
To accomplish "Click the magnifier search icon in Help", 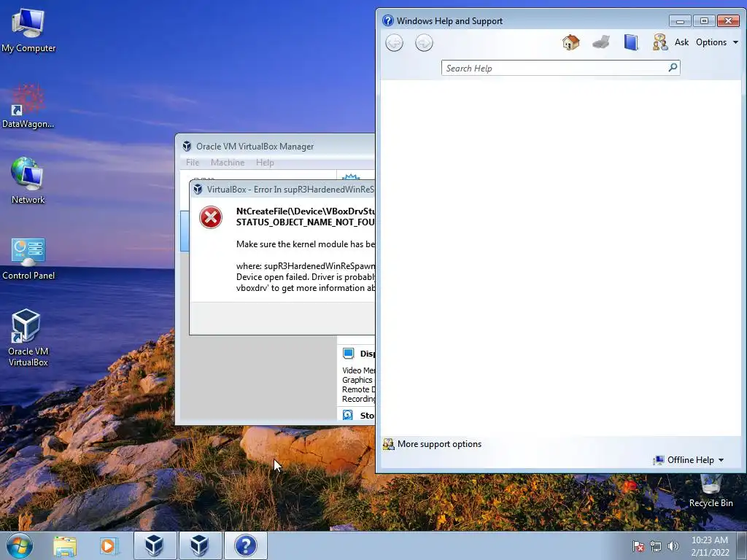I will 673,68.
